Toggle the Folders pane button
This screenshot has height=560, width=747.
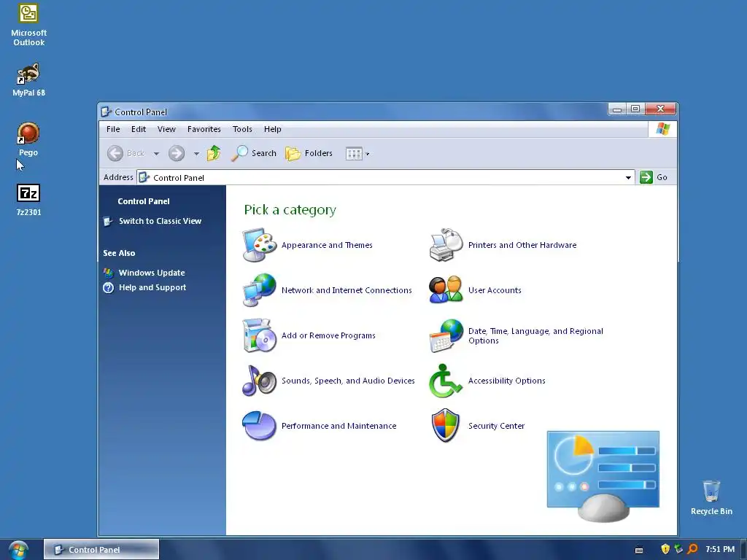click(x=309, y=153)
